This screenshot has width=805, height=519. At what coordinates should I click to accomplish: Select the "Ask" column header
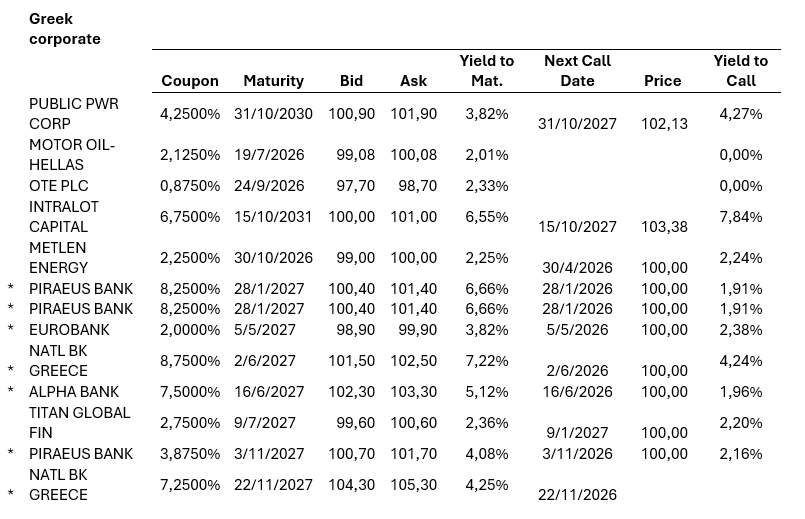point(413,81)
